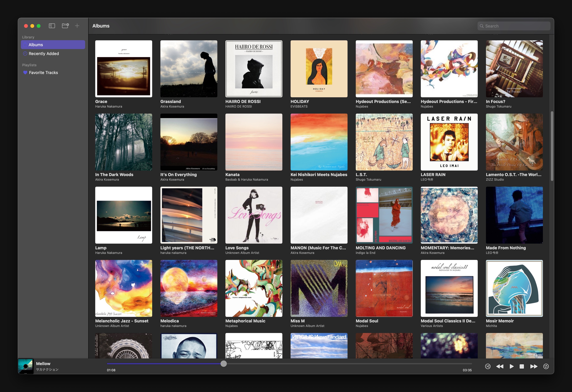Toggle the sidebar visibility icon
Viewport: 572px width, 392px height.
click(52, 26)
